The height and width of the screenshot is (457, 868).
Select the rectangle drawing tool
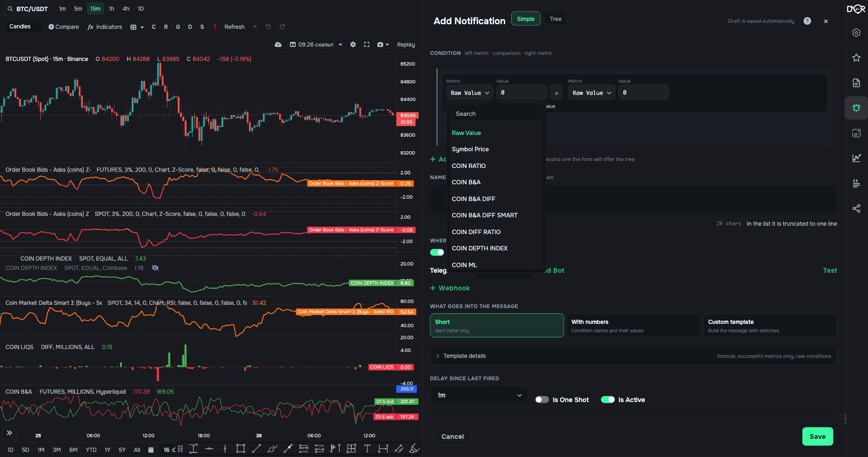tap(240, 449)
